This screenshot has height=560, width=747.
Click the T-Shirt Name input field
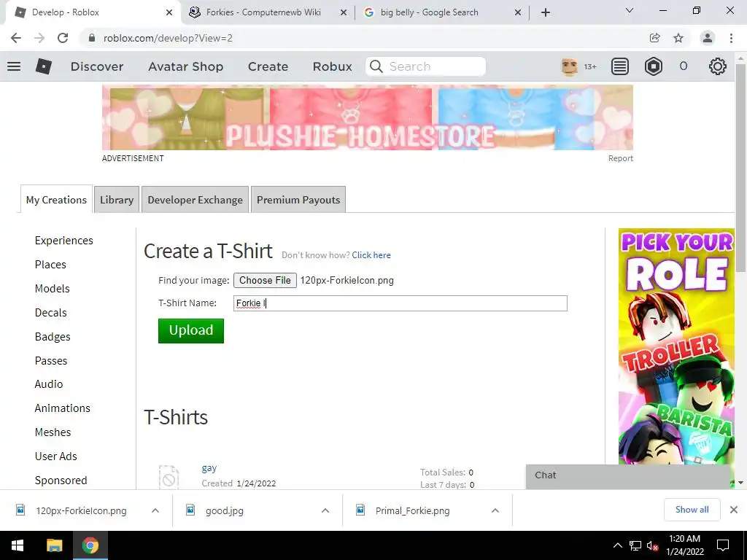(400, 303)
